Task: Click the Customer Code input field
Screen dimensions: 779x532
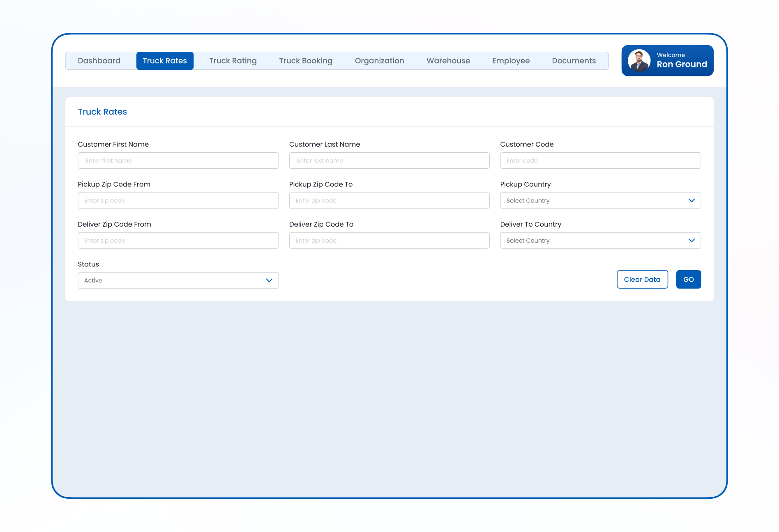Action: tap(600, 161)
